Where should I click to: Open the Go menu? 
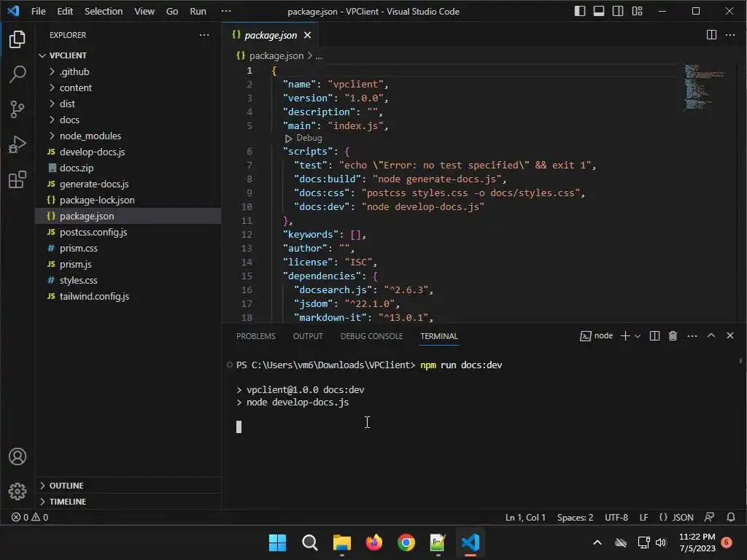click(172, 11)
